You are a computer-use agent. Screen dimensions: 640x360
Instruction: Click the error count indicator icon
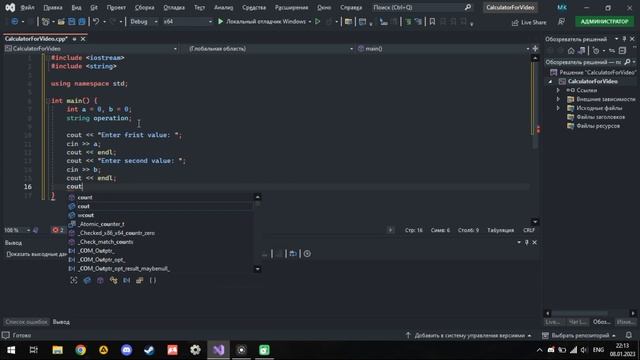click(x=57, y=230)
